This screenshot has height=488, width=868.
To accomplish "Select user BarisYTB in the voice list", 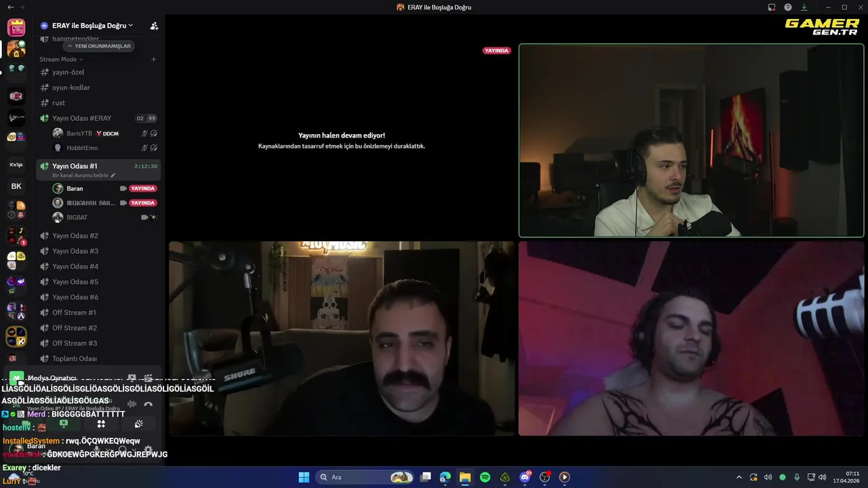I will click(x=105, y=134).
